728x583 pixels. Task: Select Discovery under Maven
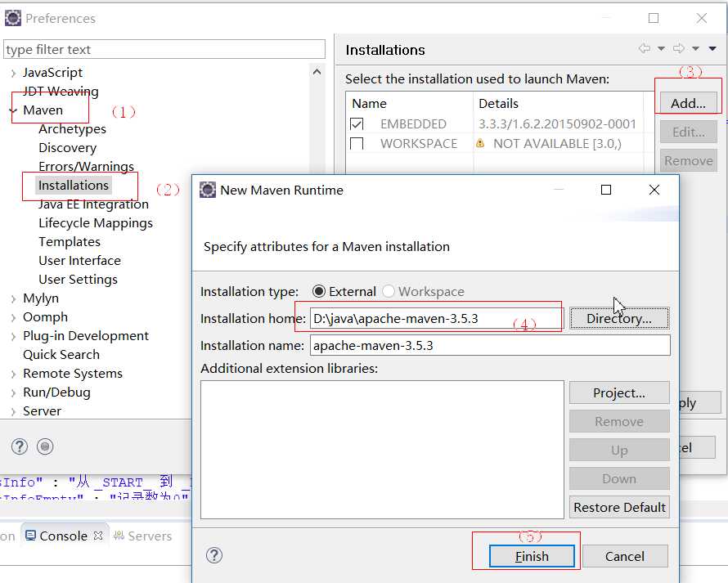click(x=68, y=148)
